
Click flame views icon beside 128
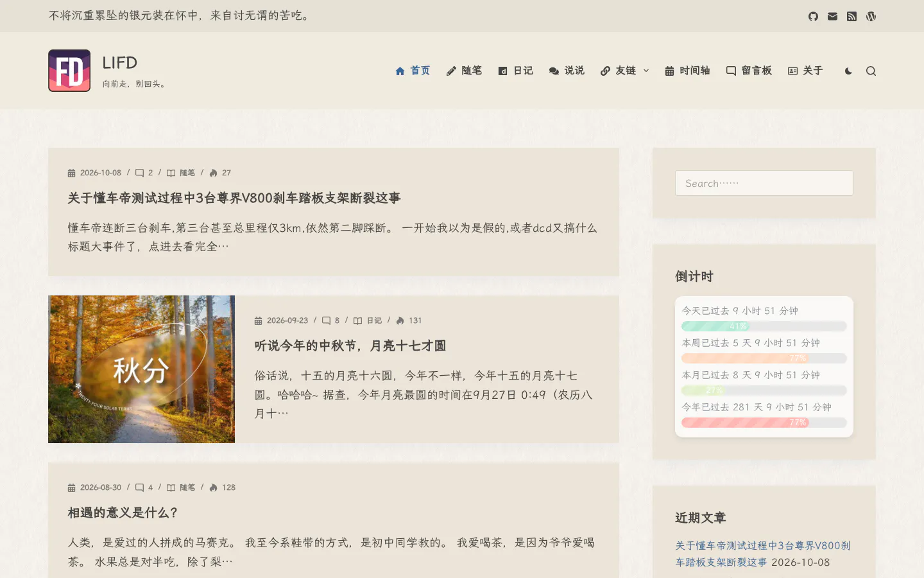pyautogui.click(x=213, y=487)
